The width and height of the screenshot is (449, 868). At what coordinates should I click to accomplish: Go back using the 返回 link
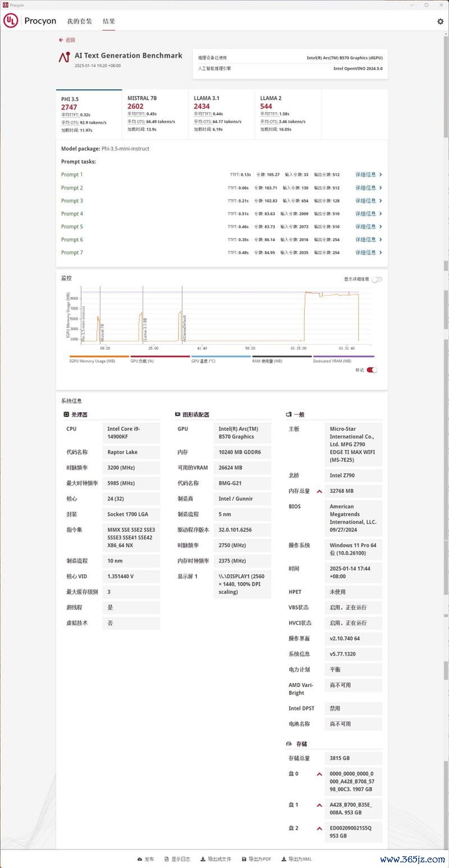[x=67, y=40]
